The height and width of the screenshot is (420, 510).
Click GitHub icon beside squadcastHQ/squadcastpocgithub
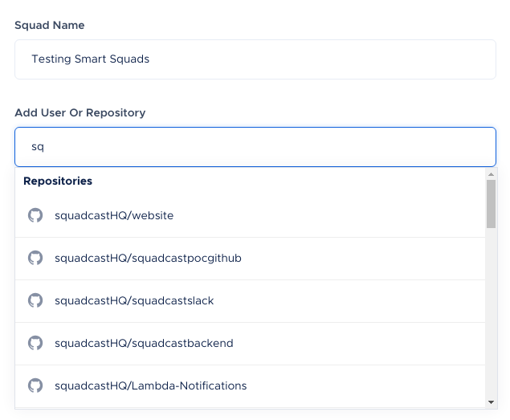[x=35, y=258]
